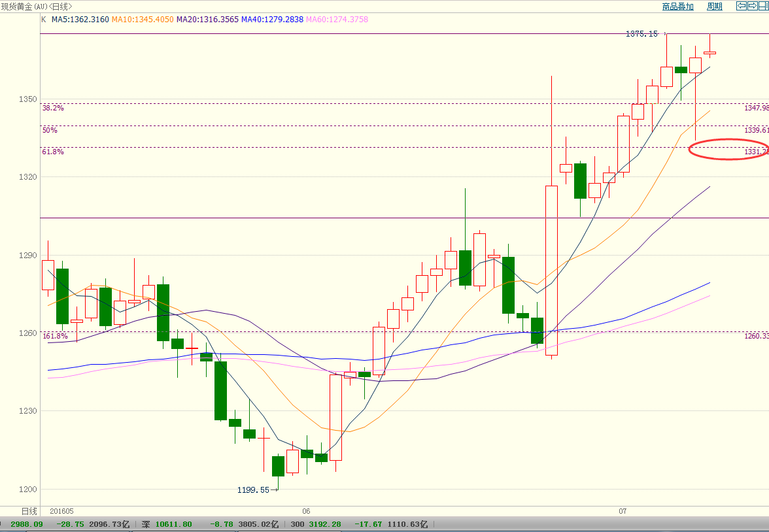Viewport: 769px width, 532px height.
Task: Click the 1375.15 high price label
Action: 641,34
